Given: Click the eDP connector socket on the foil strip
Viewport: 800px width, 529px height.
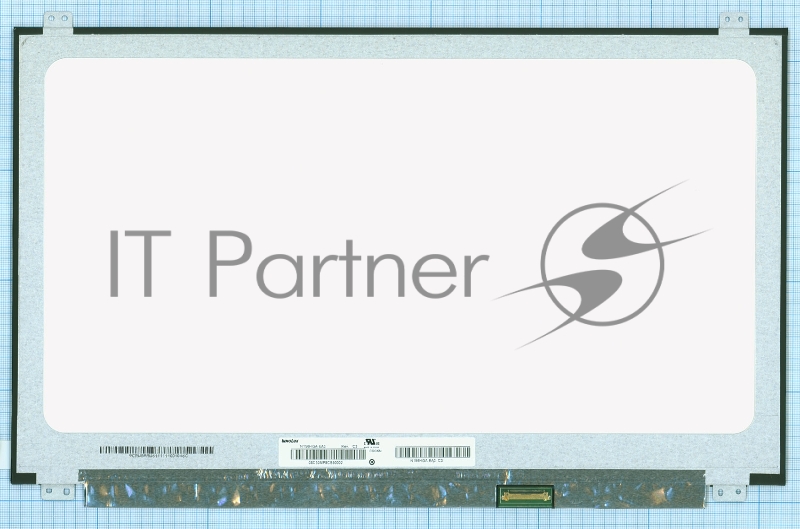Looking at the screenshot, I should tap(525, 496).
